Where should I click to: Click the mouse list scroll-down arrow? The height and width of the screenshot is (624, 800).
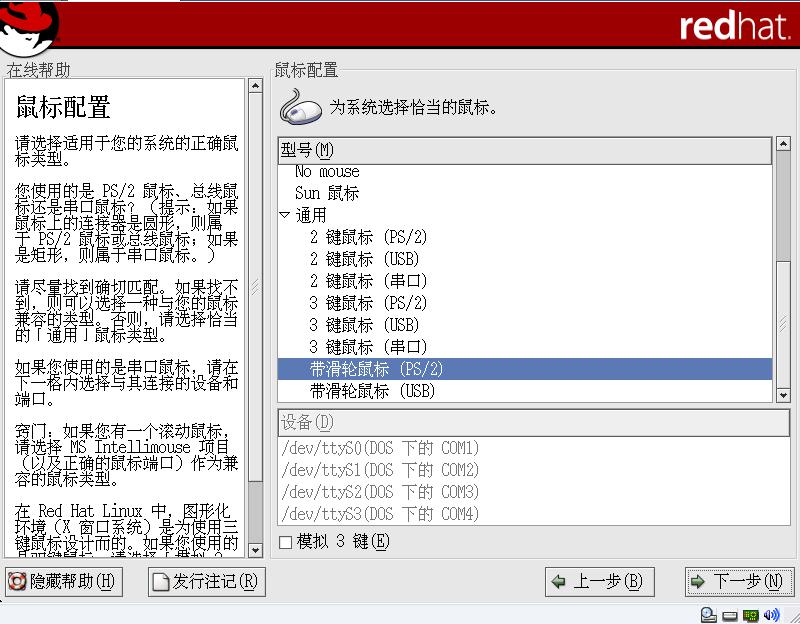click(x=783, y=395)
